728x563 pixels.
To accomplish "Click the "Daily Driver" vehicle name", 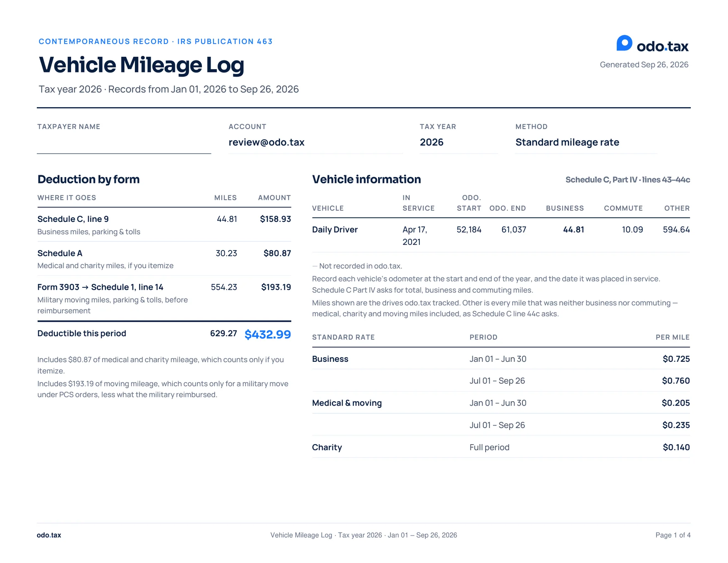I will 335,230.
